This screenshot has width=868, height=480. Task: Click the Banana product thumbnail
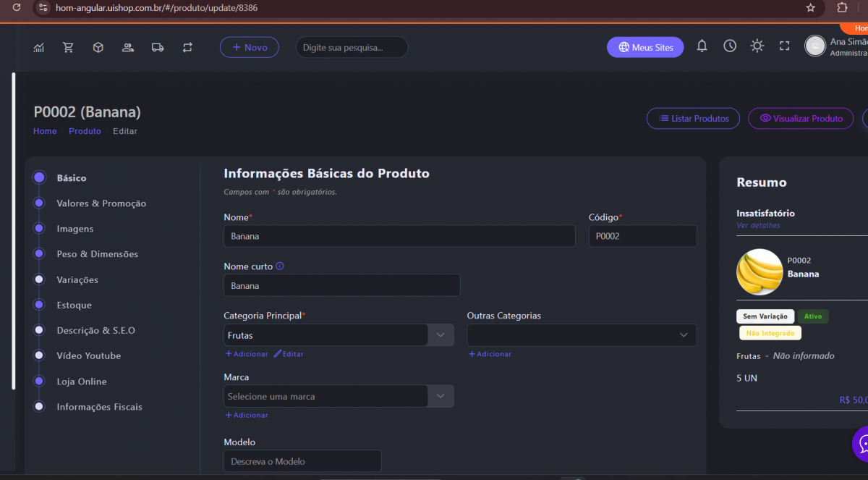(759, 271)
